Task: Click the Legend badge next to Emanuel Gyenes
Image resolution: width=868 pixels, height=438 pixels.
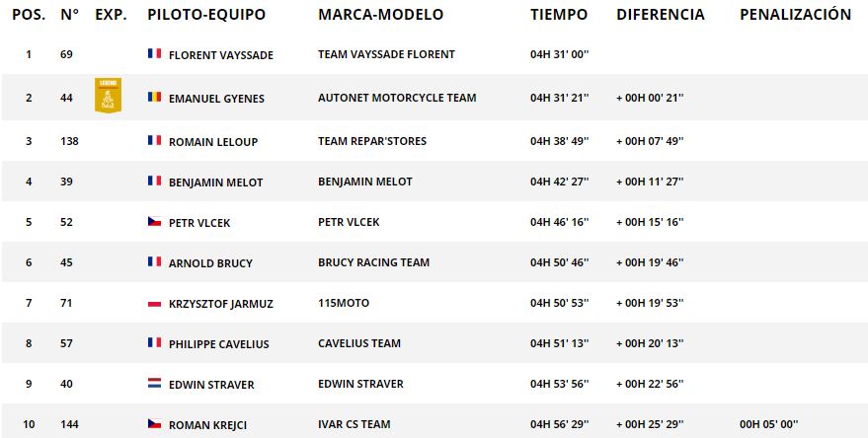Action: pyautogui.click(x=108, y=96)
